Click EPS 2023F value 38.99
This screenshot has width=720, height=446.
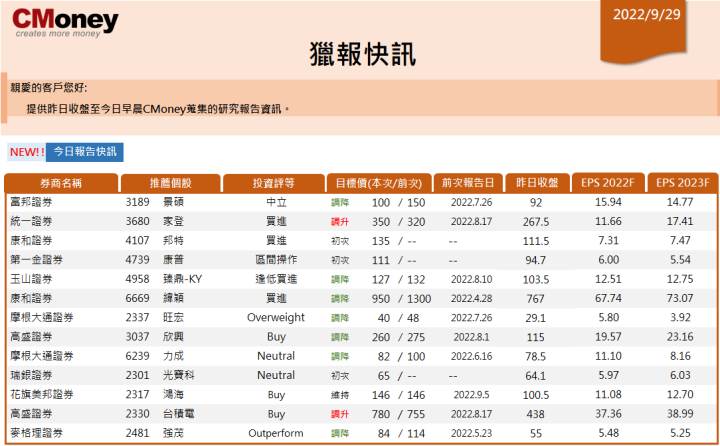[680, 414]
